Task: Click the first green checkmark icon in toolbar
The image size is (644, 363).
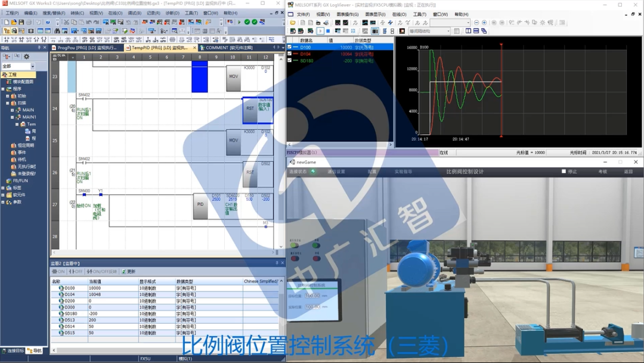Action: tap(247, 22)
